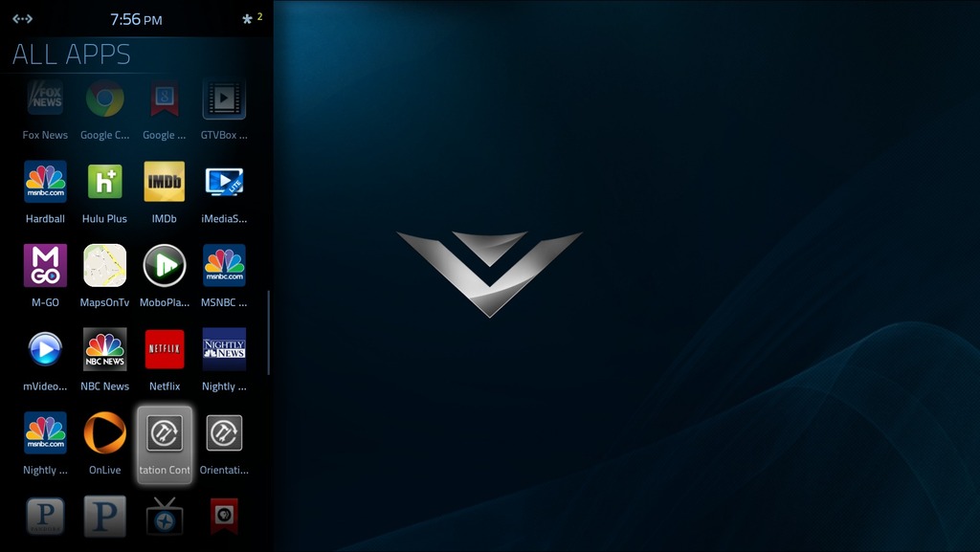The height and width of the screenshot is (552, 980).
Task: Open the Pandora icon labeled PANDORA
Action: (45, 517)
